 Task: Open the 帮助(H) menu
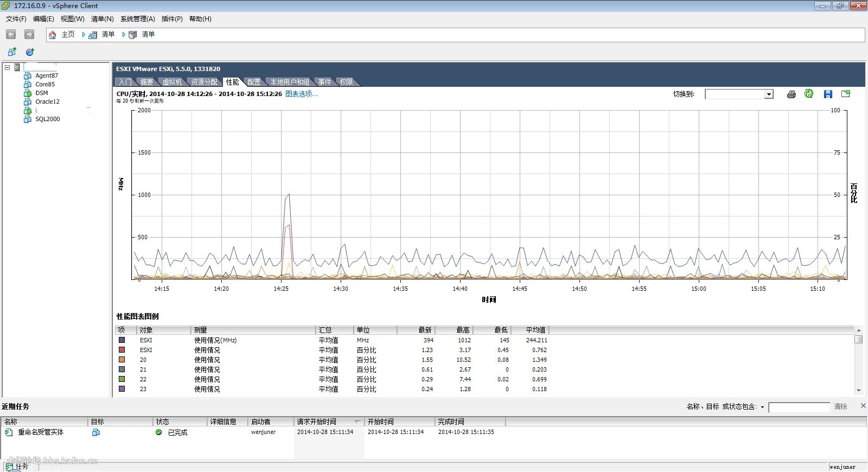click(x=200, y=19)
